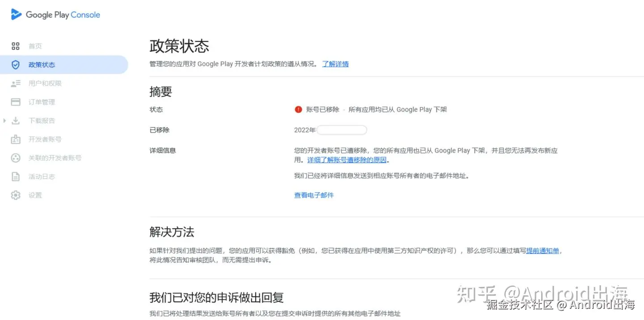Viewport: 644px width, 320px height.
Task: Click the Google Play Console logo
Action: point(55,15)
